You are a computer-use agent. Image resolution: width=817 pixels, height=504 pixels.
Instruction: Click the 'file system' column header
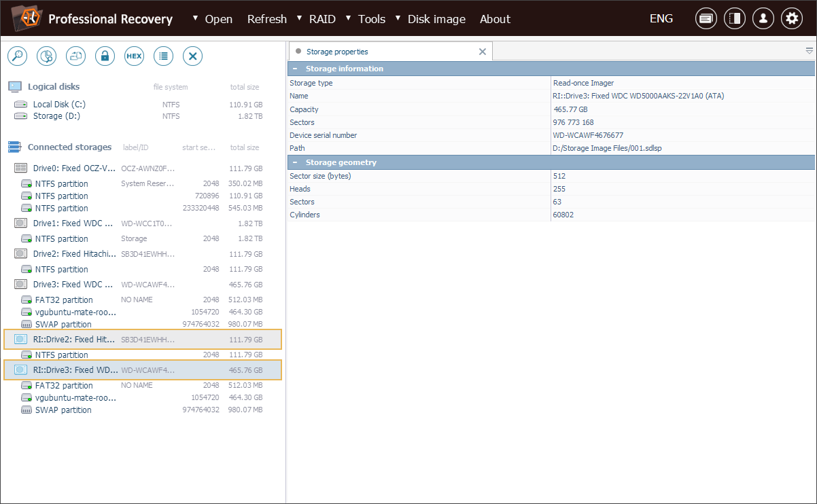(x=171, y=87)
